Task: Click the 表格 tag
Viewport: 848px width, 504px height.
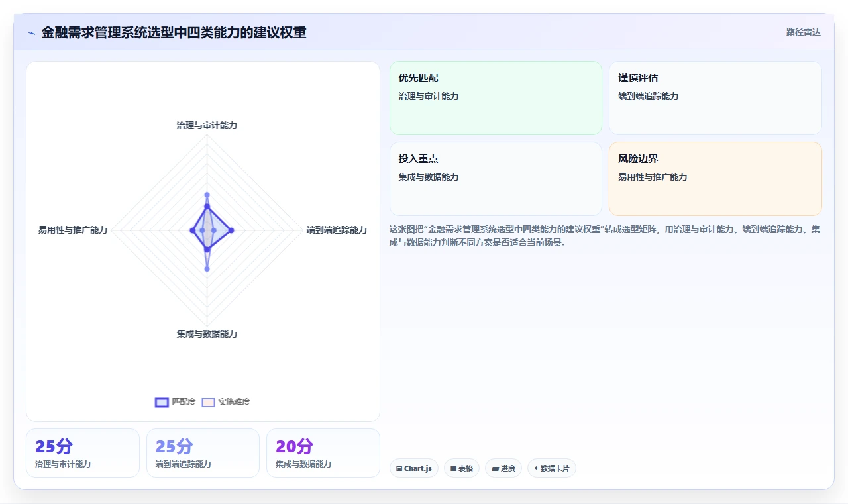Action: [462, 468]
